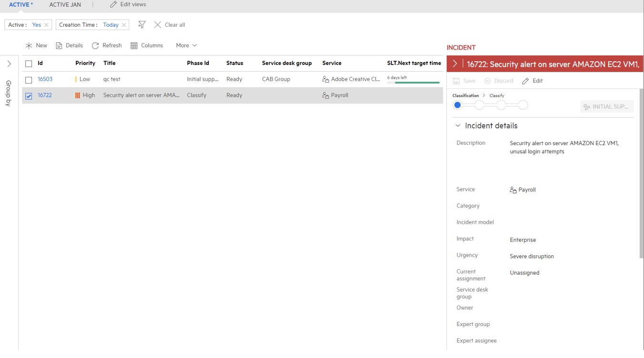Check the checkbox for incident 16503

[28, 79]
